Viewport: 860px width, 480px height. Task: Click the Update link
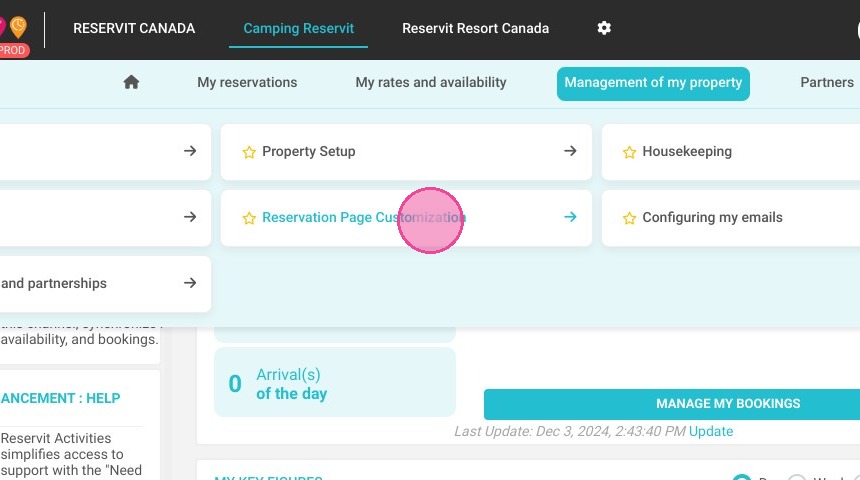711,431
